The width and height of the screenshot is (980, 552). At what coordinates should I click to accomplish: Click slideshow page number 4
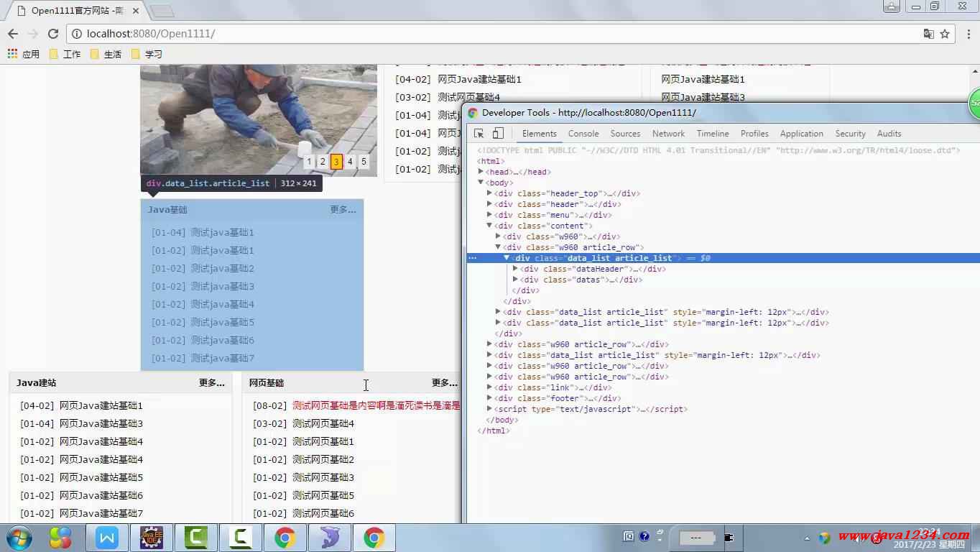pyautogui.click(x=350, y=162)
